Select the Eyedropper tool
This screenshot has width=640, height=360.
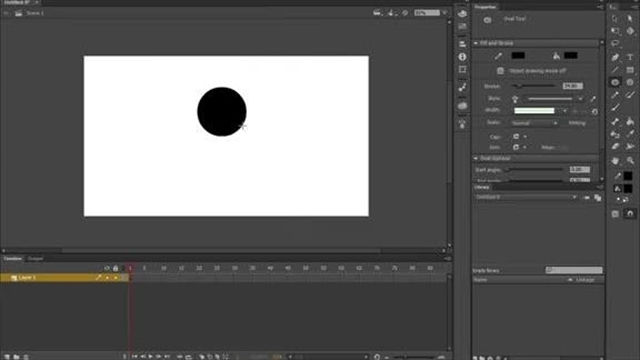(x=630, y=134)
